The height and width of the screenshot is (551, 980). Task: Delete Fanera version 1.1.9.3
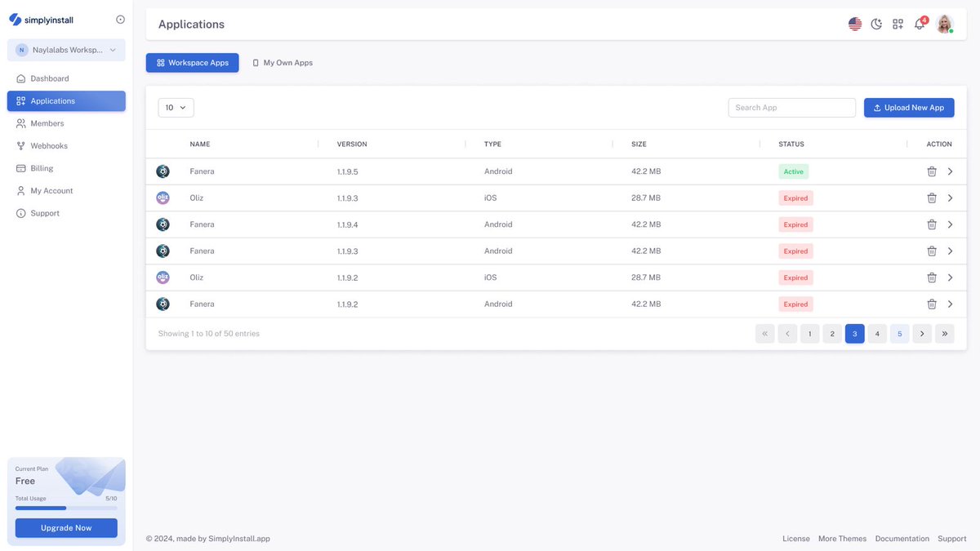(932, 251)
